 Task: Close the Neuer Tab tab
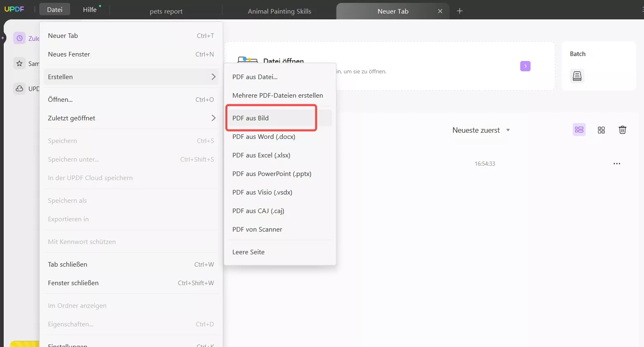[440, 11]
